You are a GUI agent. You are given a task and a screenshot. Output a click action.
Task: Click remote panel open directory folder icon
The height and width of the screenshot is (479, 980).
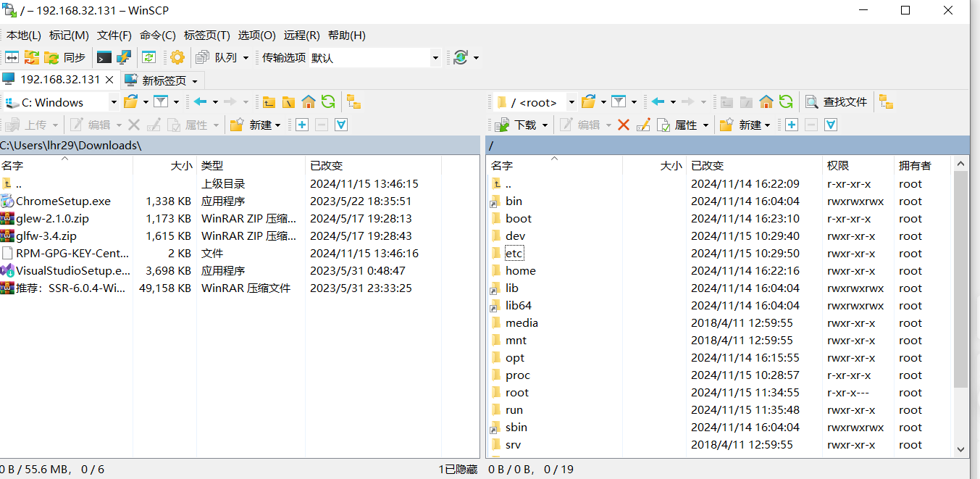pyautogui.click(x=589, y=102)
